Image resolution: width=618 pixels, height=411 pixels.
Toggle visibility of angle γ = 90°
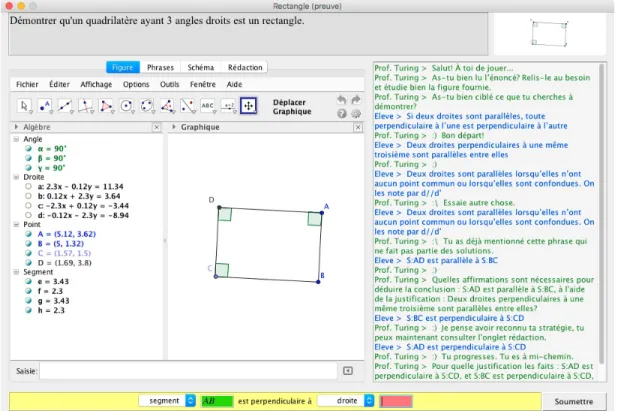click(28, 168)
